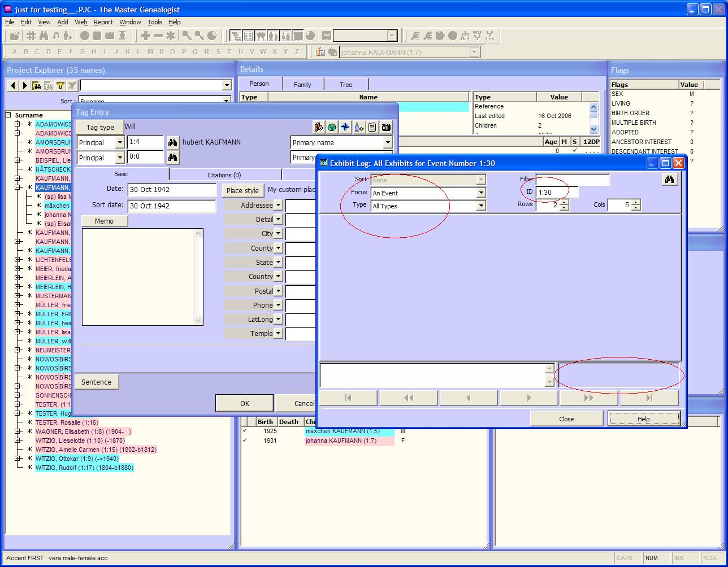Open the Add menu
The image size is (728, 567).
click(63, 22)
